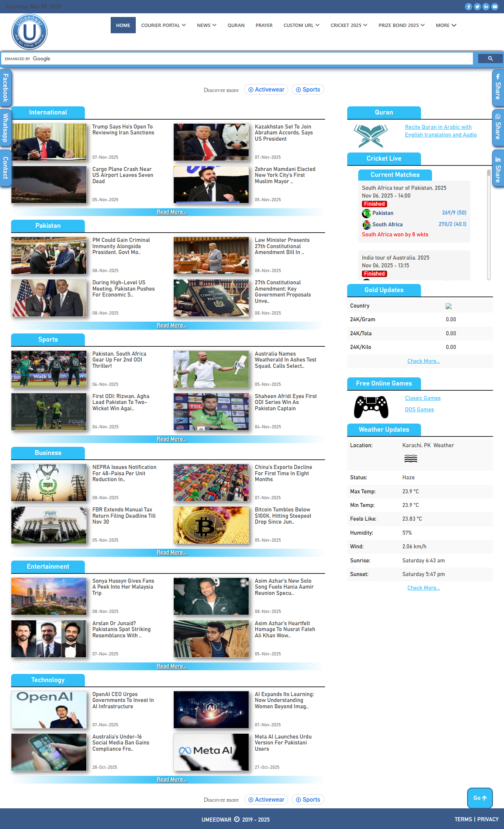This screenshot has height=829, width=504.
Task: Open the Terms footer link
Action: point(463,819)
